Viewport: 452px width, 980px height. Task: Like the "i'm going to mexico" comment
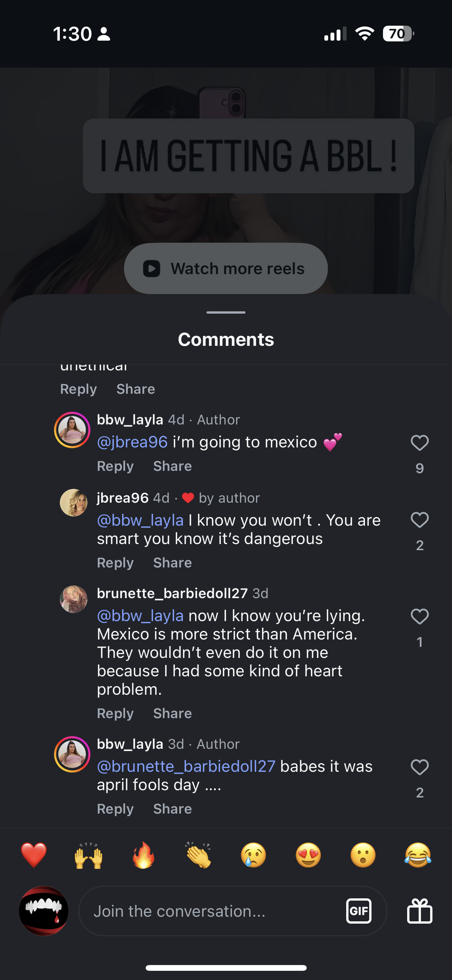(x=419, y=443)
